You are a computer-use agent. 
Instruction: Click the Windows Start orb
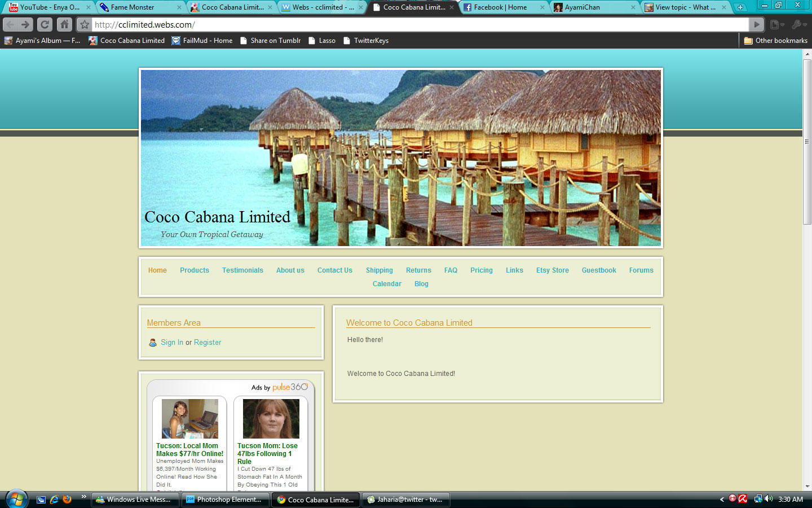(16, 499)
